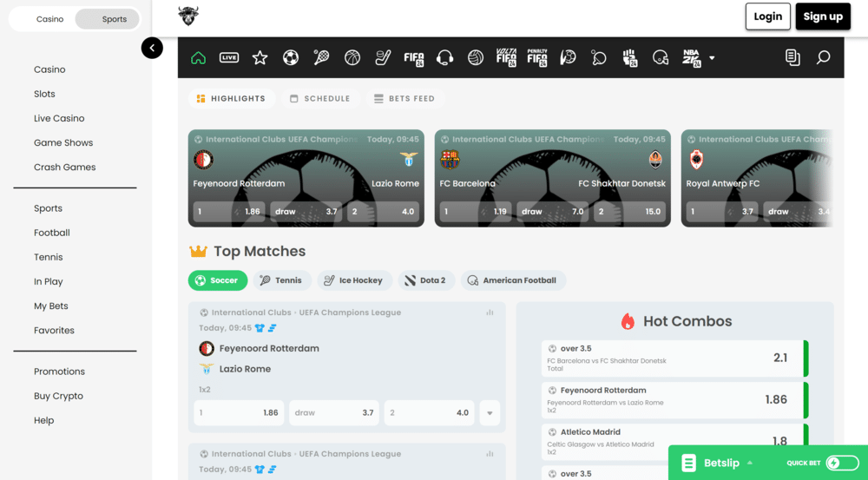Screen dimensions: 868x480
Task: Open Football in the sidebar
Action: (52, 233)
